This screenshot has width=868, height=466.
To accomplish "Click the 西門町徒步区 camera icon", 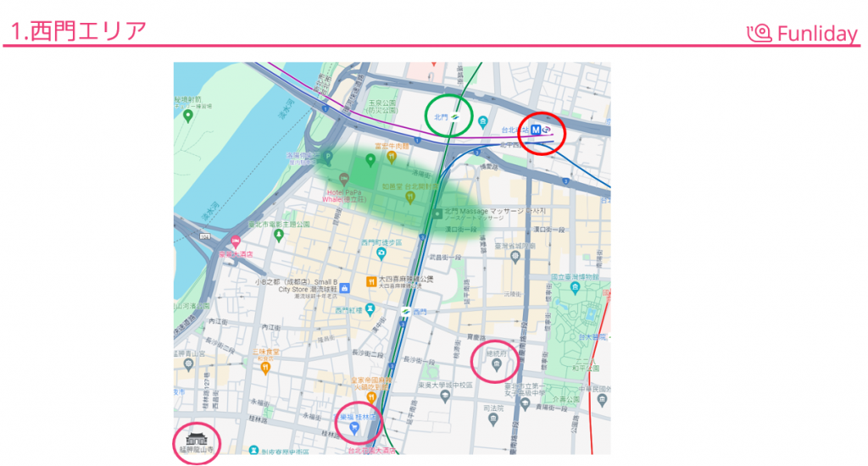I will click(381, 253).
